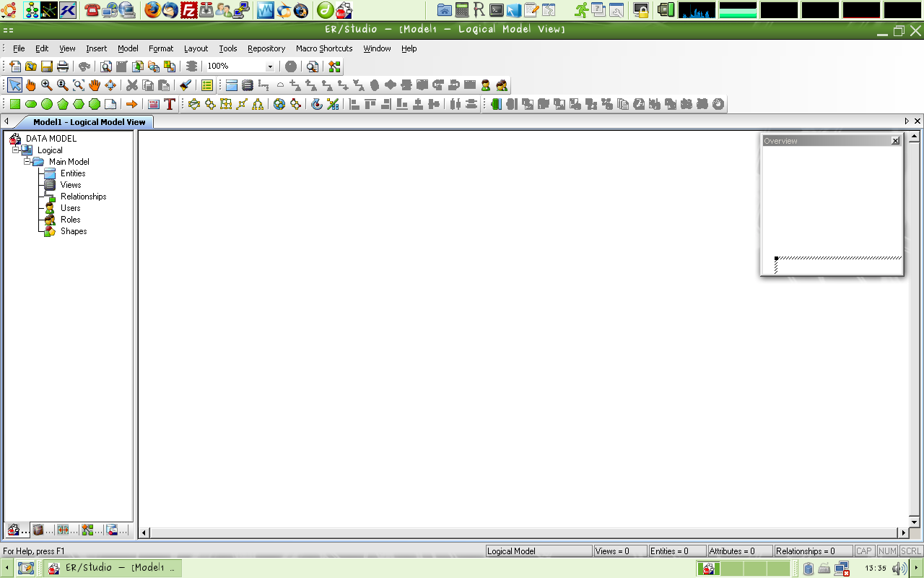
Task: Click the scroll tabs left arrow
Action: pos(6,121)
